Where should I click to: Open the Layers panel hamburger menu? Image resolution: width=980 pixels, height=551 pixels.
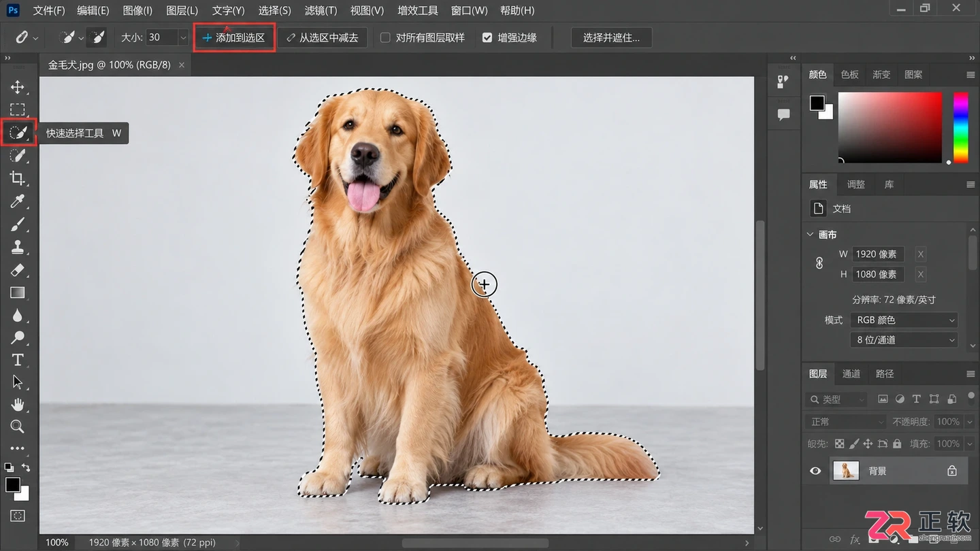[970, 373]
